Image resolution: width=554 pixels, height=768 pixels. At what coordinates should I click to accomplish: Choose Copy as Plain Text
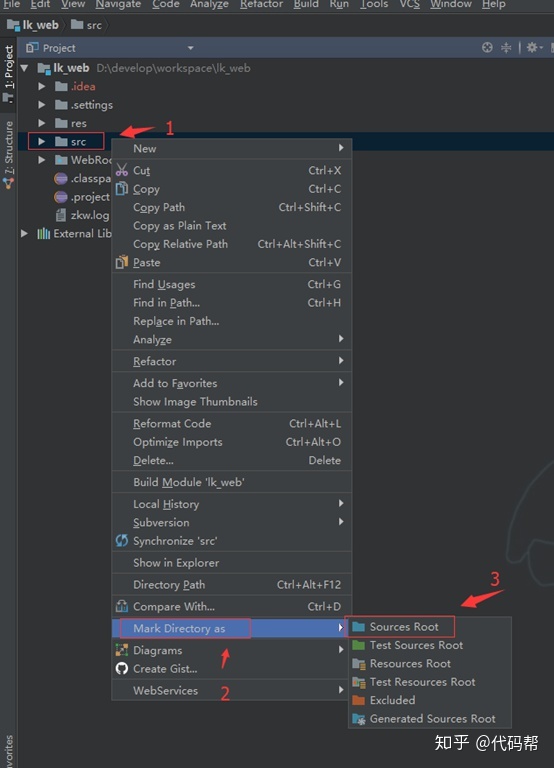(232, 226)
